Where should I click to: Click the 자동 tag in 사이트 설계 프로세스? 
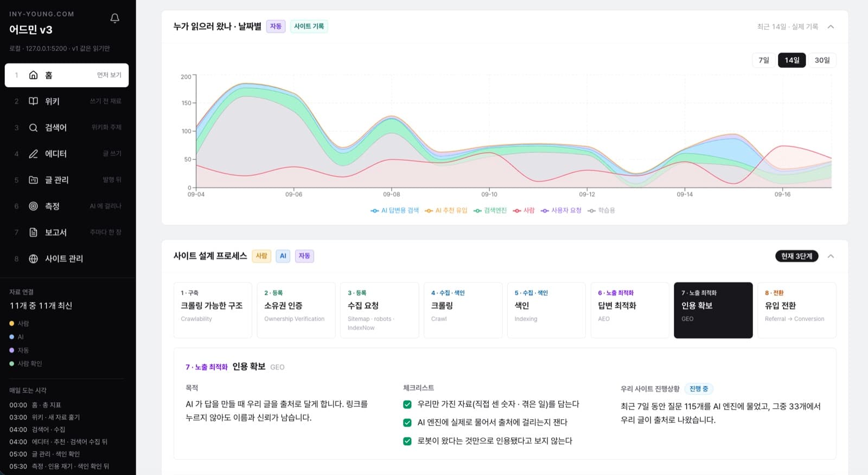point(304,256)
